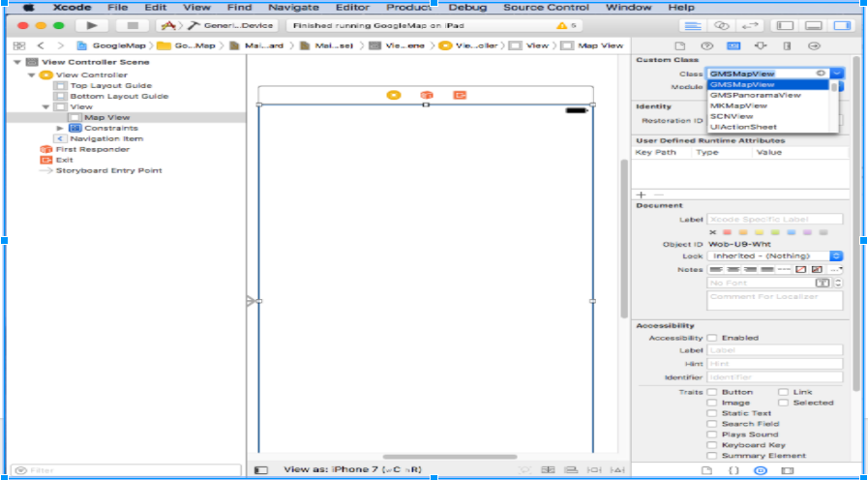Open the Version editor (arrows icon)
Screen dimensions: 868x480
(750, 26)
